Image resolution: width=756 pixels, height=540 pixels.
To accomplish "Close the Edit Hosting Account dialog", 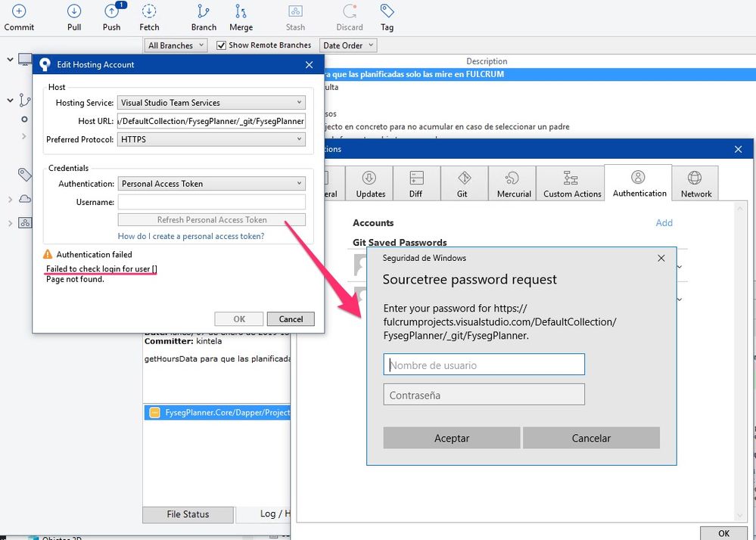I will (309, 64).
